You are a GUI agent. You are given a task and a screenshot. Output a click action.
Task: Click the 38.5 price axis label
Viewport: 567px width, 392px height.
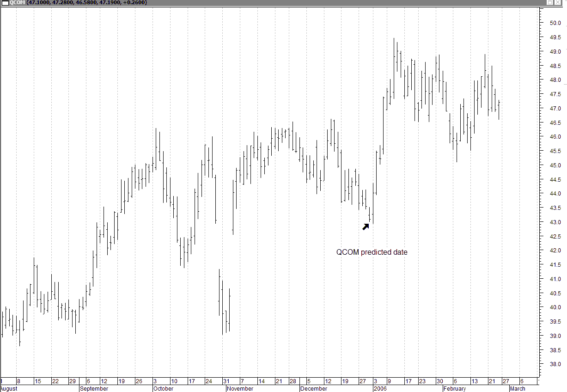click(x=555, y=350)
